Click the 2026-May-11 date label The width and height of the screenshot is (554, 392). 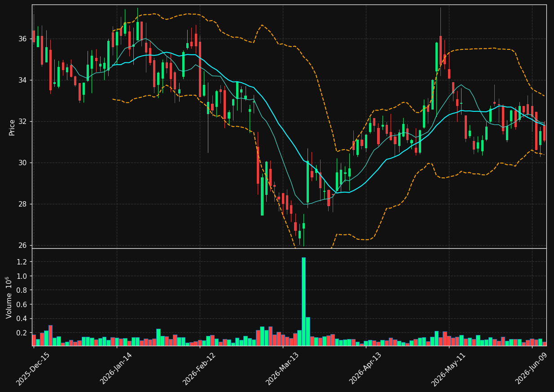pyautogui.click(x=449, y=368)
